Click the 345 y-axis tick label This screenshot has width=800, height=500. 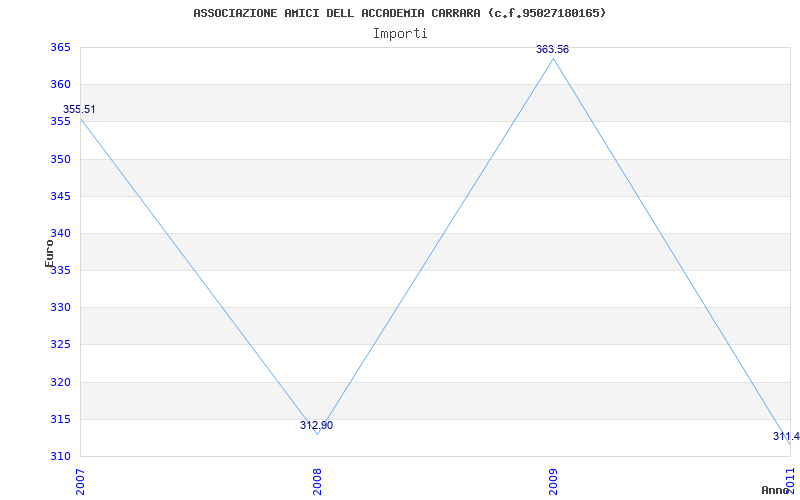pyautogui.click(x=60, y=196)
